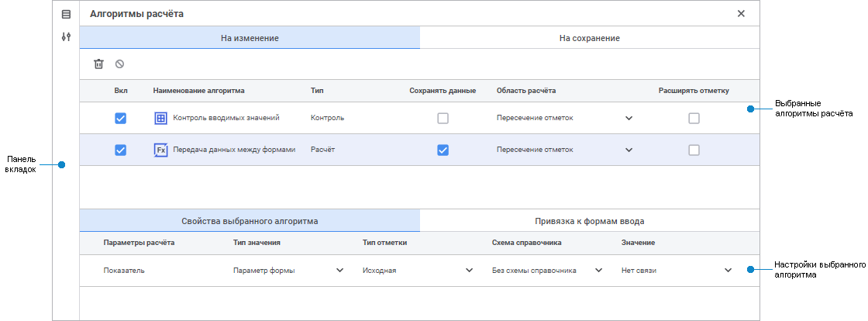868x321 pixels.
Task: Open the settings sliders icon in sidebar
Action: pos(66,36)
